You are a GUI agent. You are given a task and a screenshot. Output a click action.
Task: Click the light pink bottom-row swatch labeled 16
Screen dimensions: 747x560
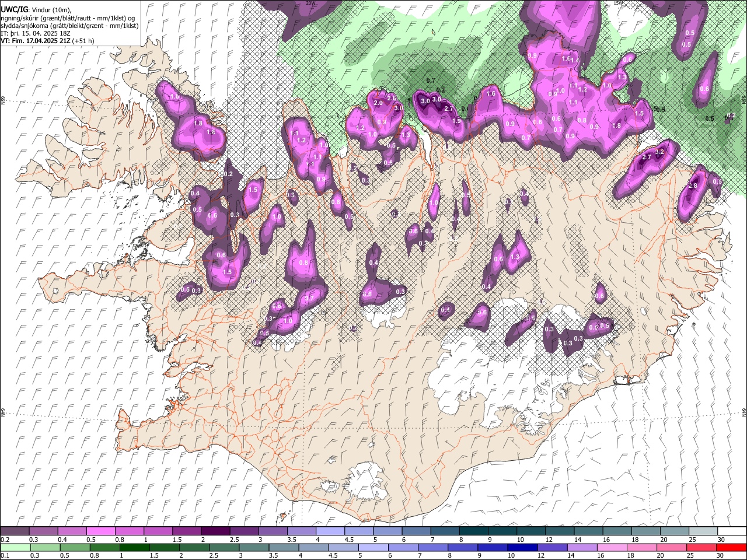[x=611, y=547]
